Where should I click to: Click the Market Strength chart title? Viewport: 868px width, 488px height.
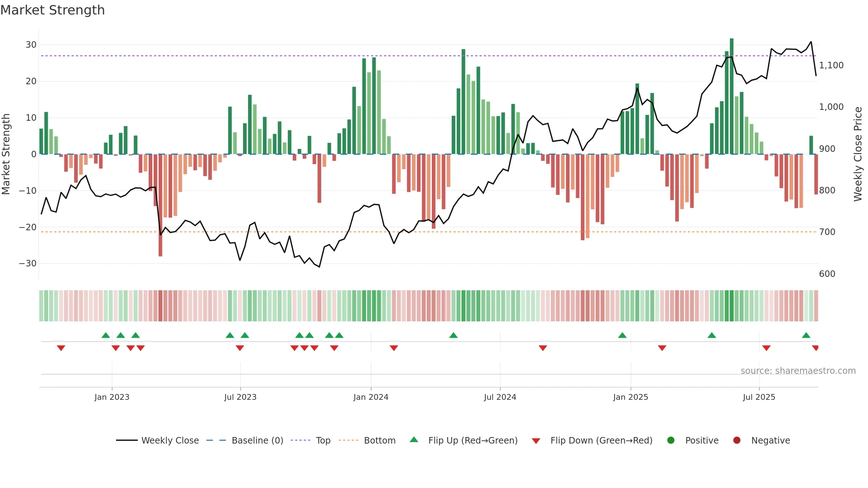click(53, 10)
